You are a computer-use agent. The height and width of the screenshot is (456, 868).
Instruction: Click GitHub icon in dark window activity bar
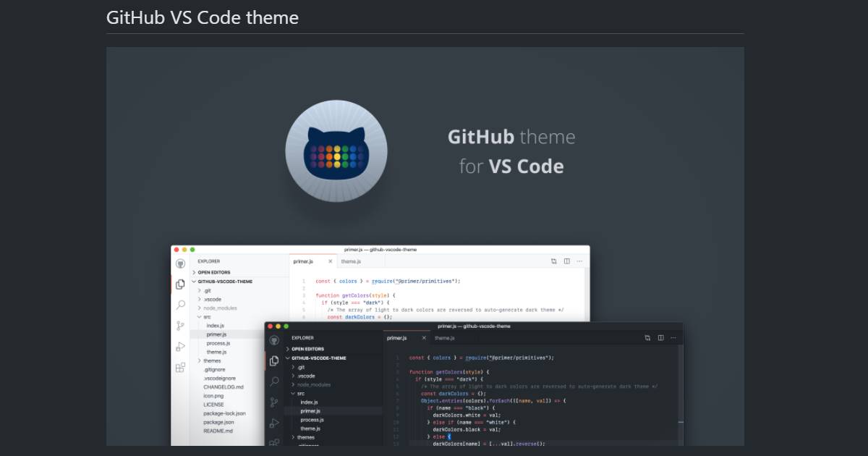(273, 340)
